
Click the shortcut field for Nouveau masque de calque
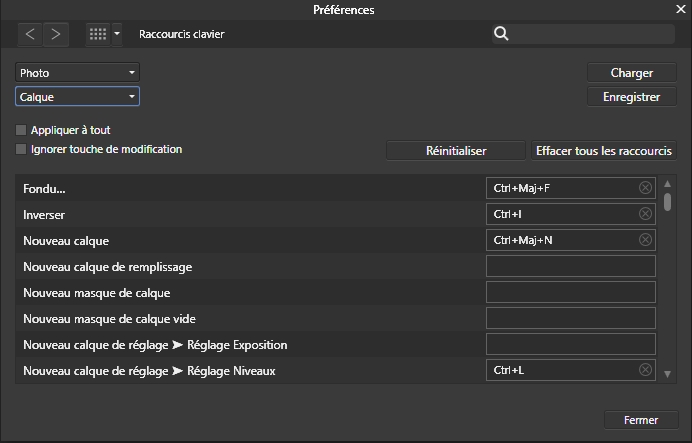point(570,292)
